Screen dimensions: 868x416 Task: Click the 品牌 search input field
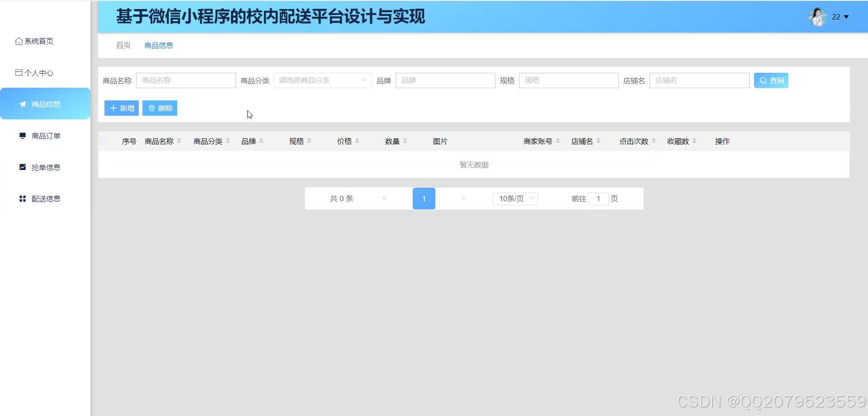pos(445,80)
